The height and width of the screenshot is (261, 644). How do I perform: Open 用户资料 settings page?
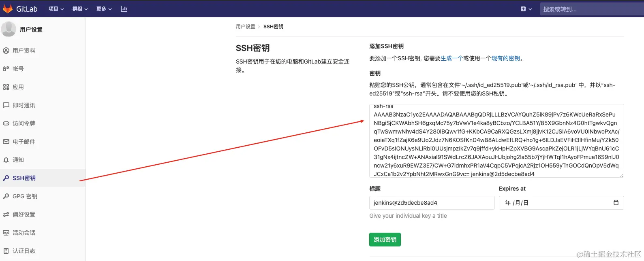click(x=43, y=51)
